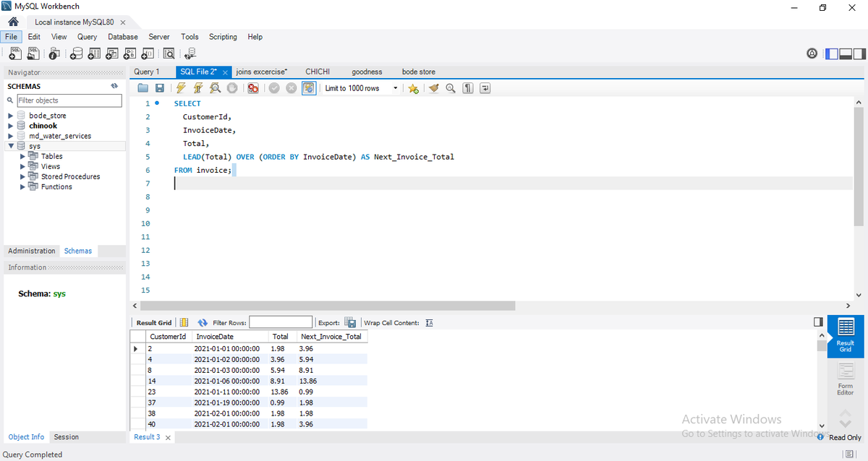This screenshot has width=868, height=461.
Task: Export recordset to external file icon
Action: [x=350, y=322]
